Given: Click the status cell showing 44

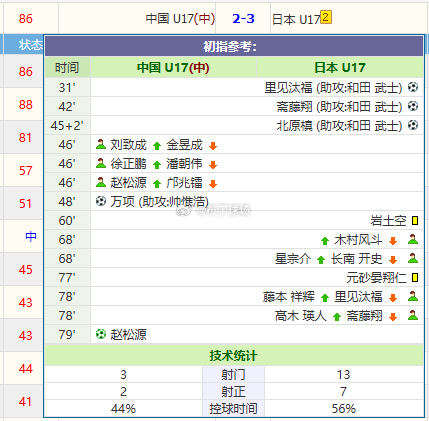Looking at the screenshot, I should pos(26,368).
